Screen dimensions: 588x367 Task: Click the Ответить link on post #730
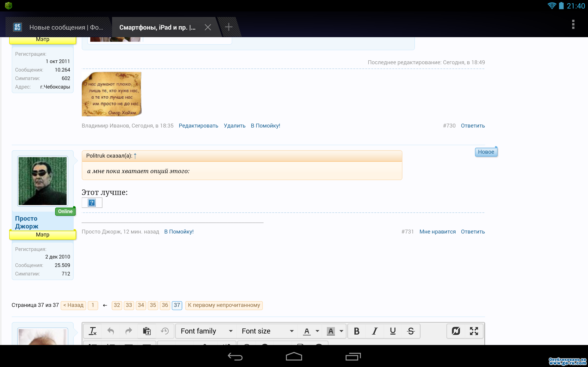pos(473,125)
